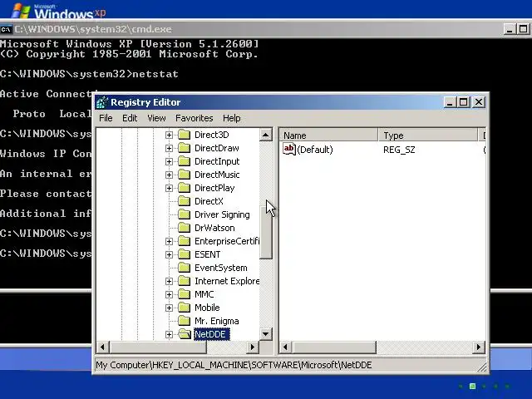Click the Driver Signing folder icon
This screenshot has height=399, width=532.
pos(185,214)
